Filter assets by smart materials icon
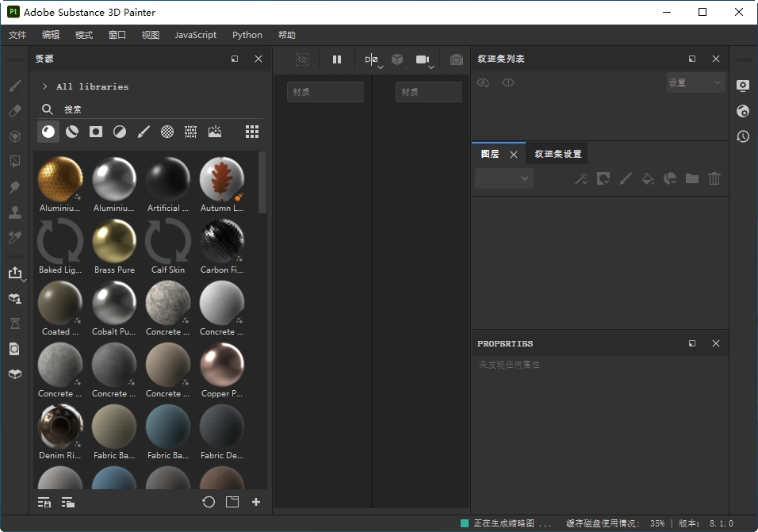 [x=72, y=132]
